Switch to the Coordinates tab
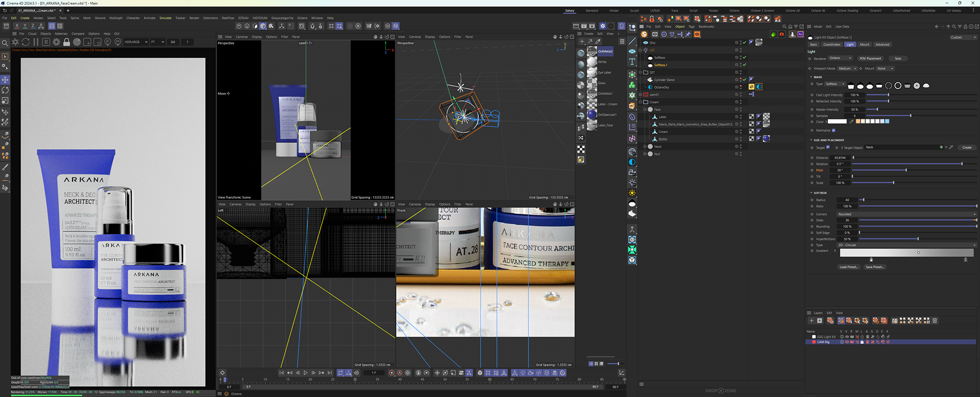This screenshot has height=397, width=980. pyautogui.click(x=831, y=44)
